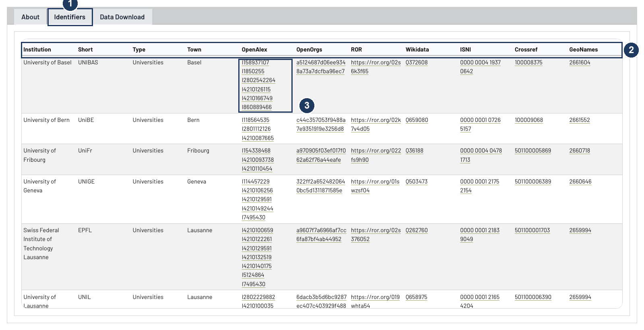
Task: Switch to the About tab
Action: click(31, 17)
